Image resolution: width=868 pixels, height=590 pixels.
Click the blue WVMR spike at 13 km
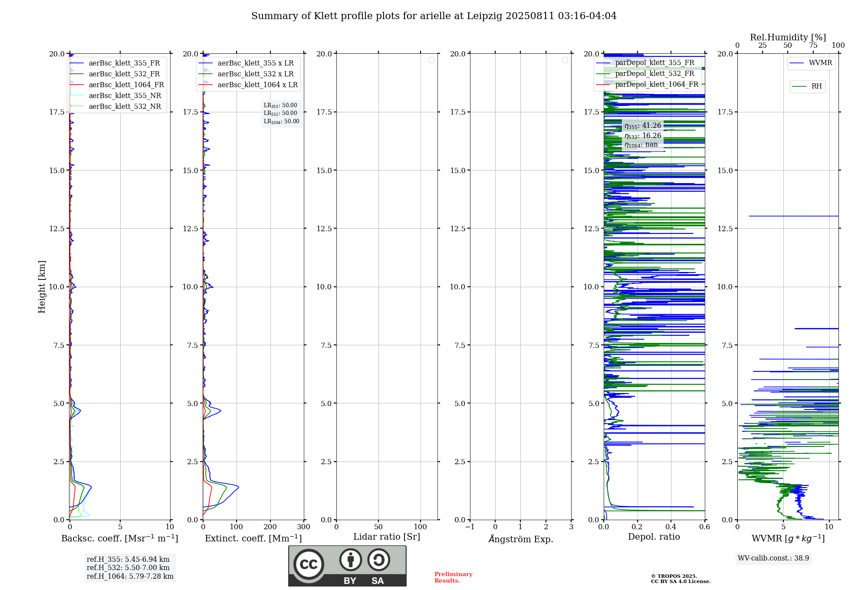(793, 216)
